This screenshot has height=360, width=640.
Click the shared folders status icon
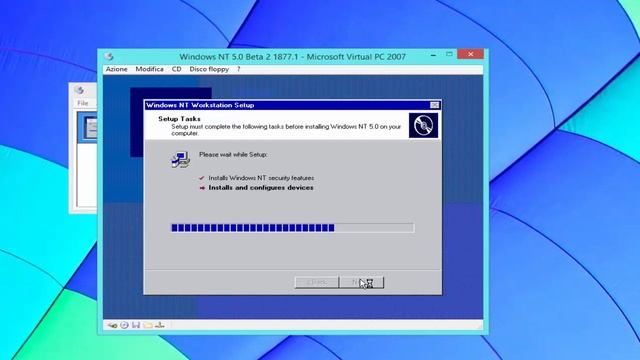[148, 325]
